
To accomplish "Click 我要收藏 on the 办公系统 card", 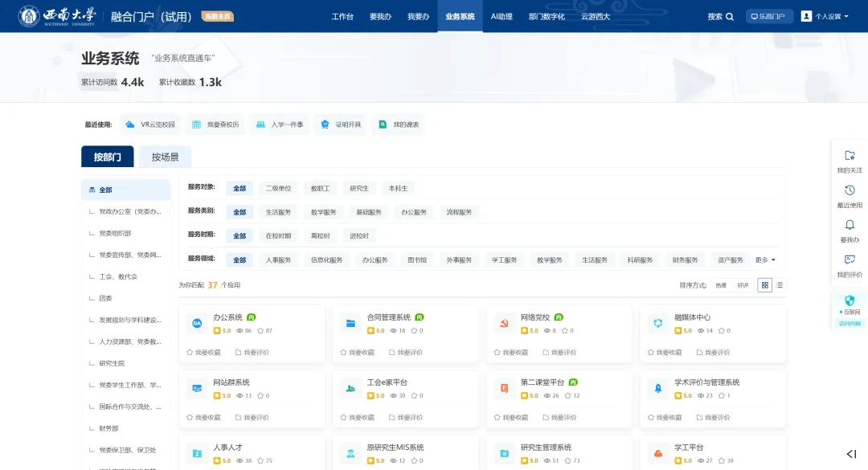I will click(203, 352).
